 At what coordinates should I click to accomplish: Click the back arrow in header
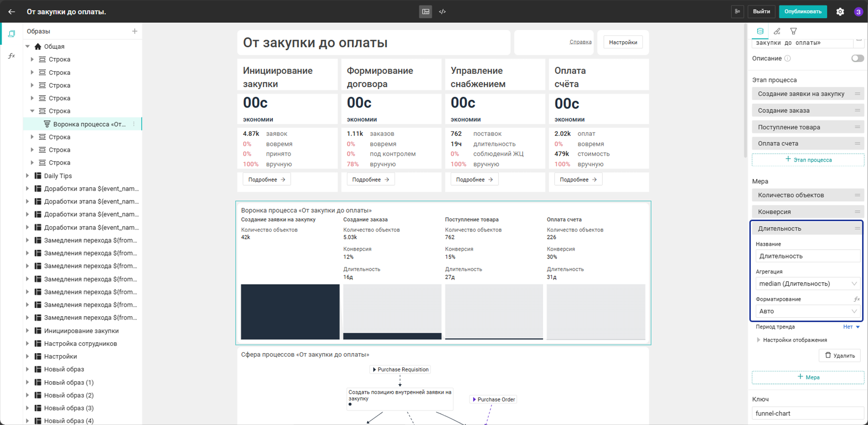12,11
